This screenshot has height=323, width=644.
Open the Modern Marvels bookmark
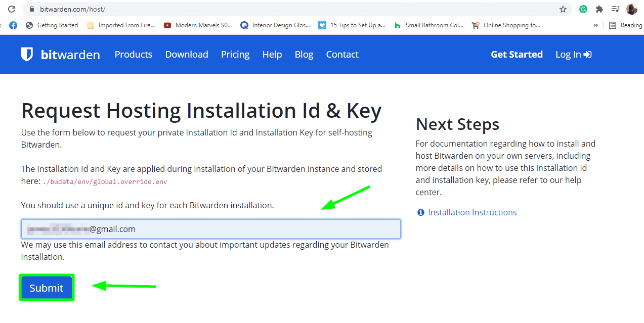[x=198, y=25]
